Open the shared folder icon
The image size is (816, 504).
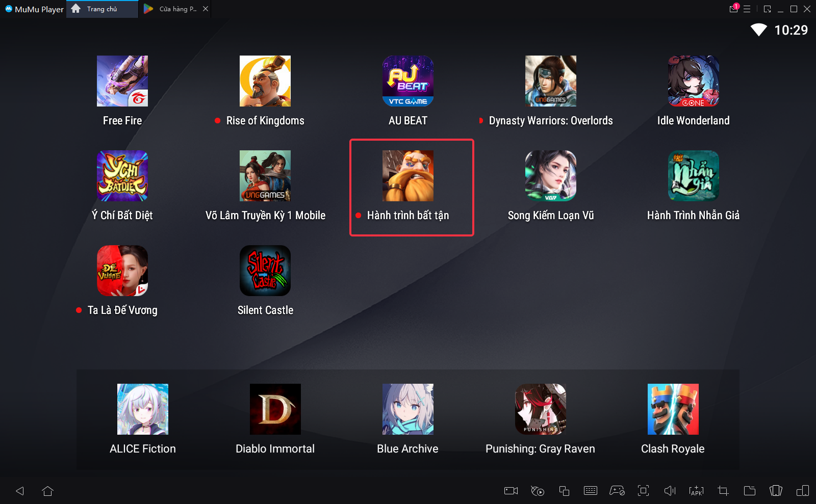[x=749, y=491]
